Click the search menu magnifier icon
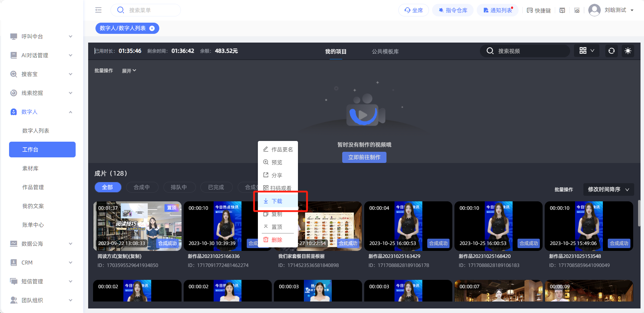Image resolution: width=644 pixels, height=313 pixels. 121,10
